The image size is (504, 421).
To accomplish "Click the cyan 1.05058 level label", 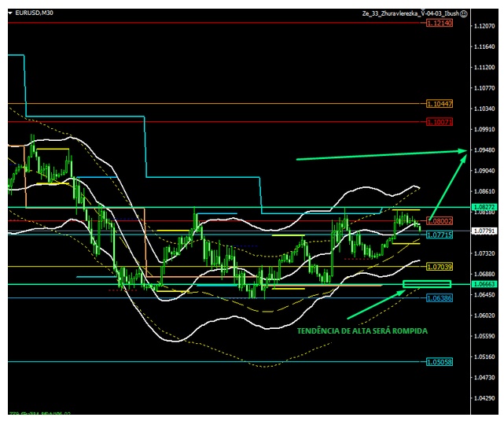I will (439, 362).
